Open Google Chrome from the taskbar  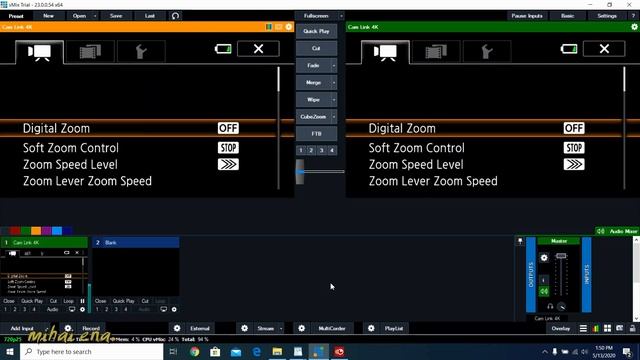pyautogui.click(x=195, y=351)
